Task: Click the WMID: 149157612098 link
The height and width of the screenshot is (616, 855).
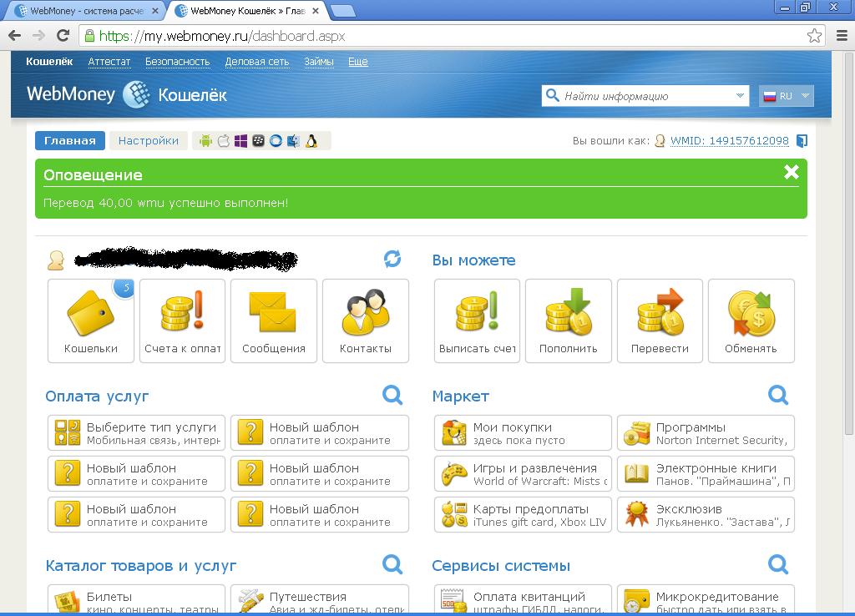Action: coord(729,140)
